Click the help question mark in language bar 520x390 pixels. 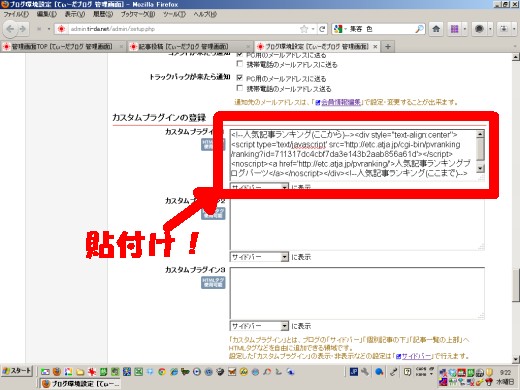(x=407, y=372)
